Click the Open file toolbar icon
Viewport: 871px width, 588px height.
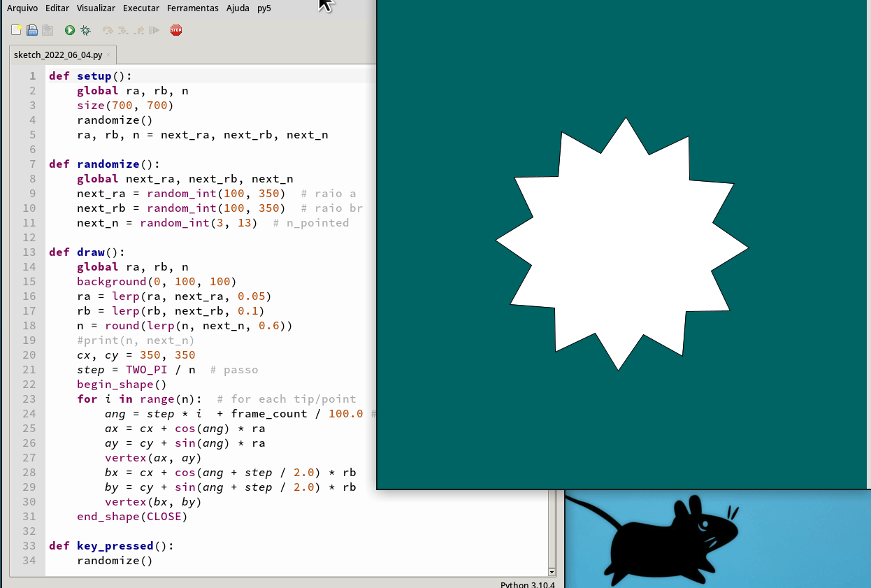[32, 30]
